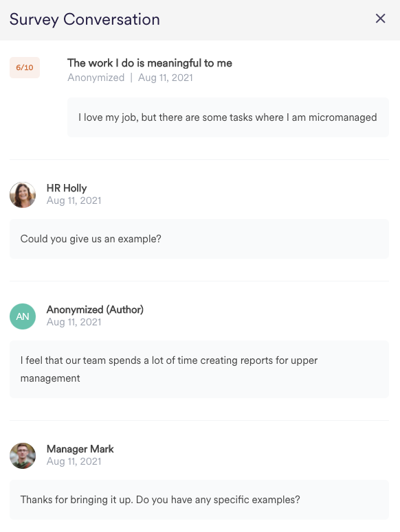Click the micromanaged comment bubble
The image size is (400, 532).
(228, 117)
